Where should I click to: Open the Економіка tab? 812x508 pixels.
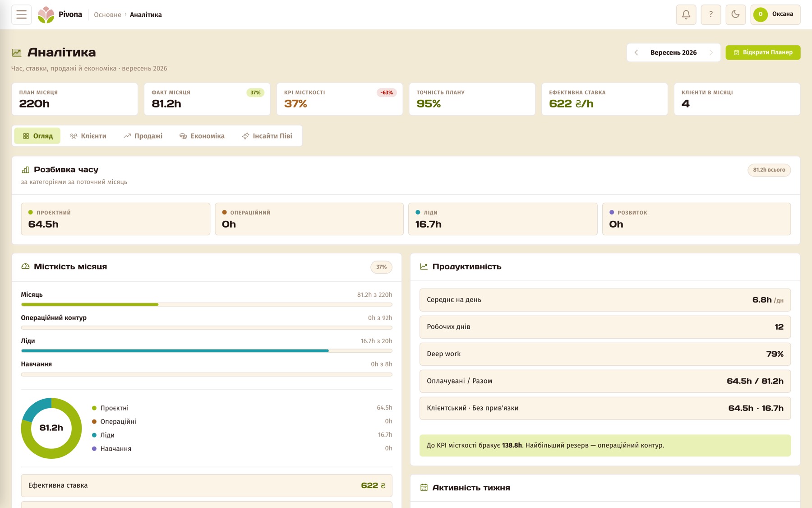tap(202, 136)
